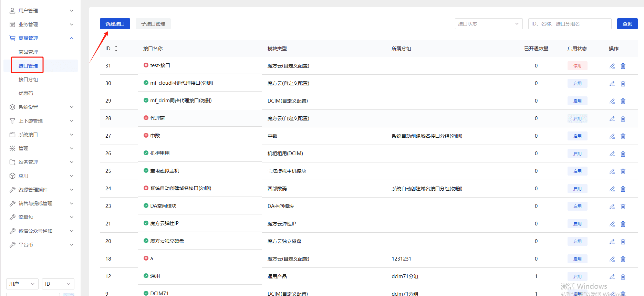Edit the 机柜租用 row
Screen dimensions: 644x296
coord(612,154)
